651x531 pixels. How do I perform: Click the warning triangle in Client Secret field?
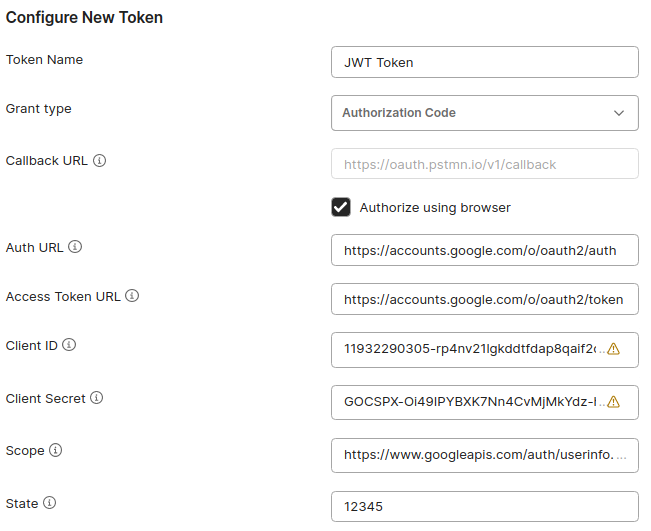point(613,402)
